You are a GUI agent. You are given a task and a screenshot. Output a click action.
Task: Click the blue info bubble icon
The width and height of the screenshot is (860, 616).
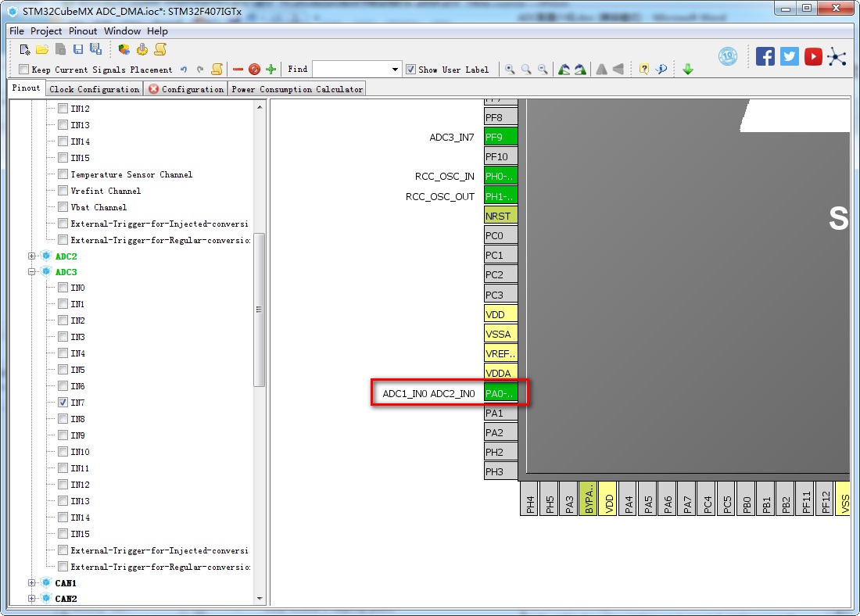tap(661, 69)
